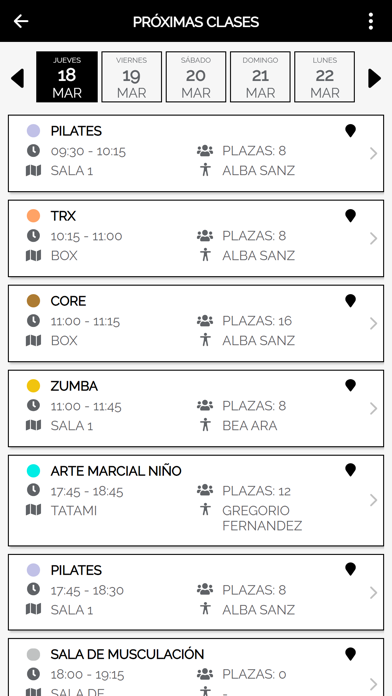Go to previous days with left arrow
392x696 pixels.
coord(17,79)
